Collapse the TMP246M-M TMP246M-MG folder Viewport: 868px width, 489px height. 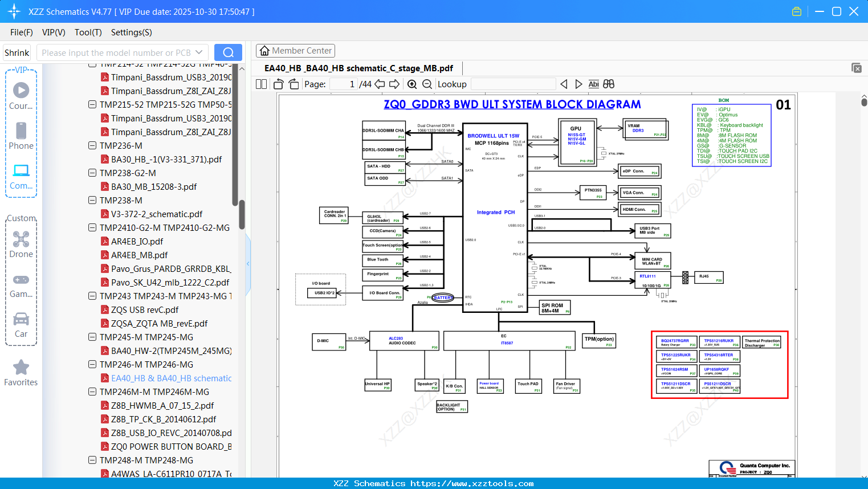point(92,392)
